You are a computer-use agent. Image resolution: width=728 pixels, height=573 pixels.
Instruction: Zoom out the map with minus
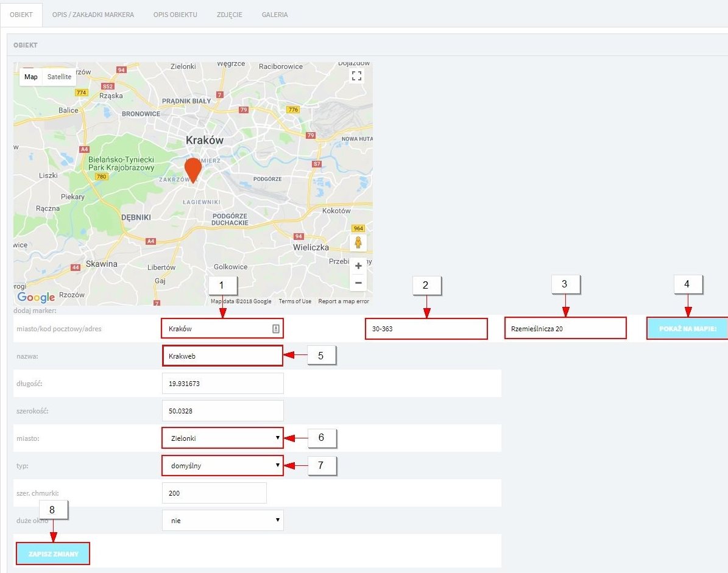(x=358, y=283)
